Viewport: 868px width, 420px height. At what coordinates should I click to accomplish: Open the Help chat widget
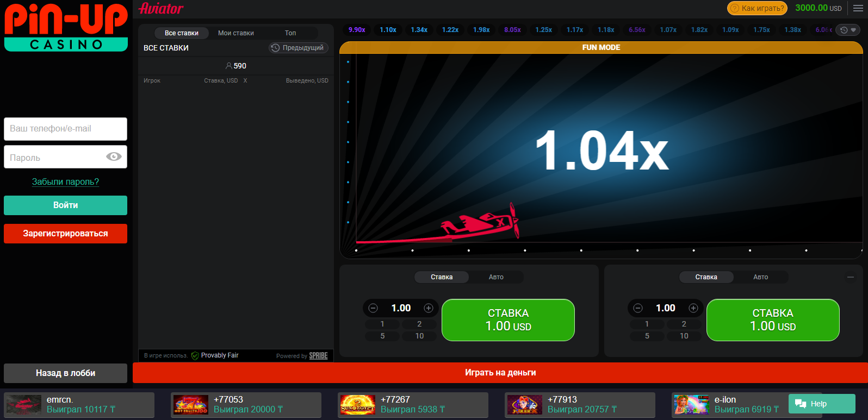(822, 404)
